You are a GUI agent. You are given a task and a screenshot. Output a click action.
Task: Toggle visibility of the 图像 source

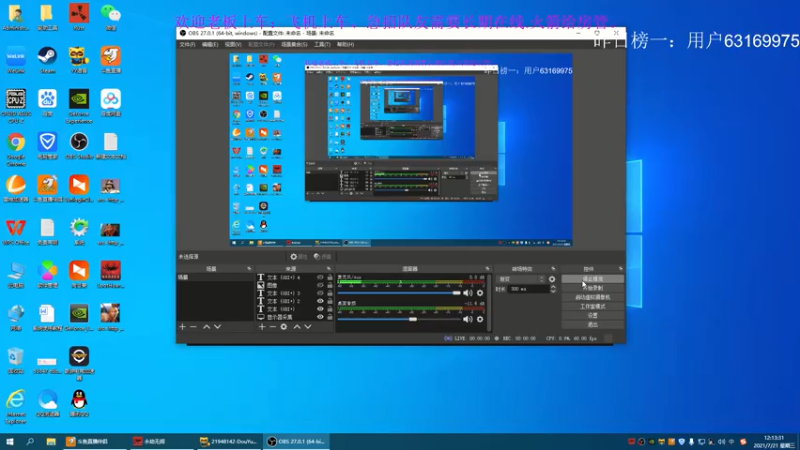(x=320, y=285)
